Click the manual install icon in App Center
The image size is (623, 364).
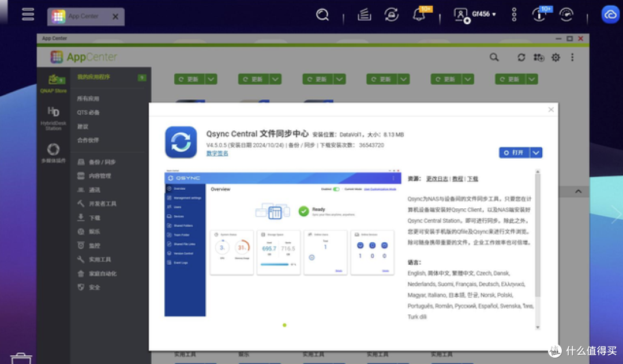pyautogui.click(x=539, y=58)
